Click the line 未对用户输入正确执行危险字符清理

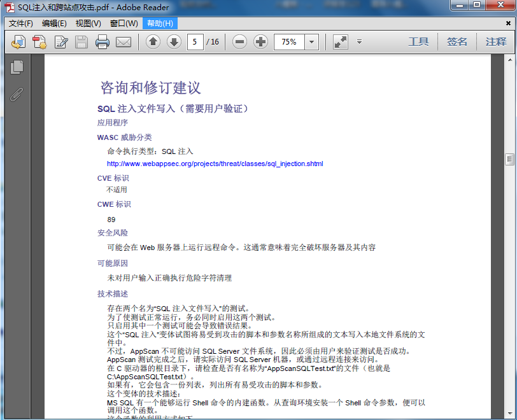169,278
